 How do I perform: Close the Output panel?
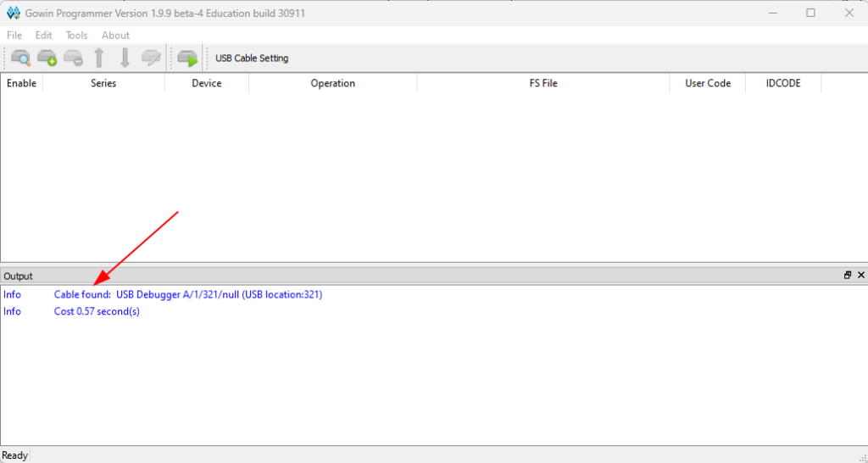tap(861, 276)
